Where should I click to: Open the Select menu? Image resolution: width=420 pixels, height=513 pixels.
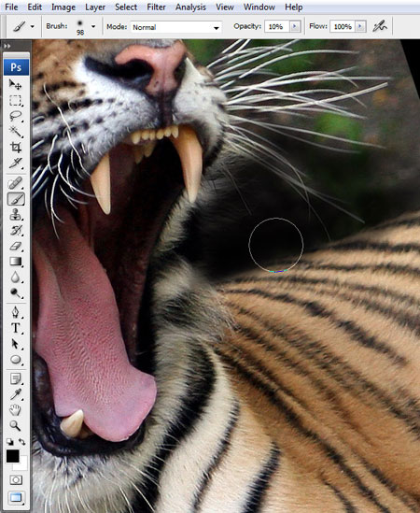click(126, 7)
